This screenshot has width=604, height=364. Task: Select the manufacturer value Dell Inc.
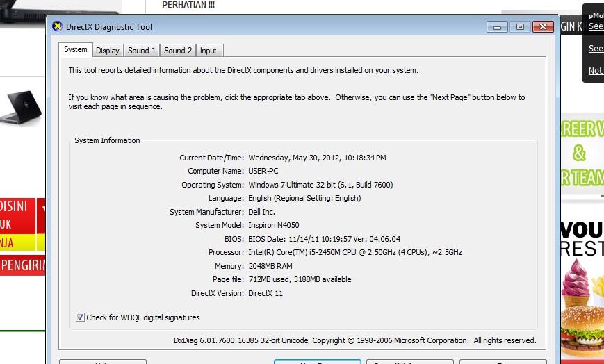261,212
